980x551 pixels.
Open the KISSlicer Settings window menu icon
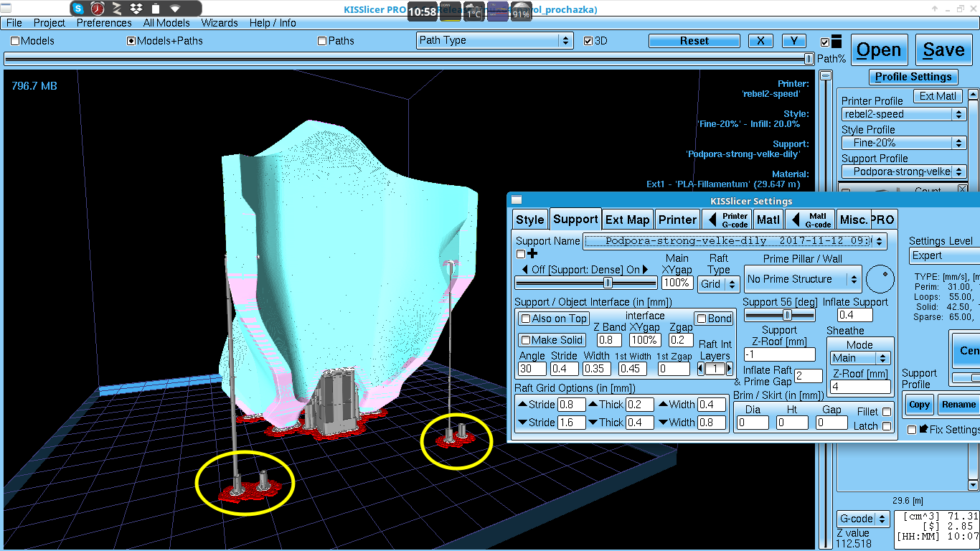[517, 201]
